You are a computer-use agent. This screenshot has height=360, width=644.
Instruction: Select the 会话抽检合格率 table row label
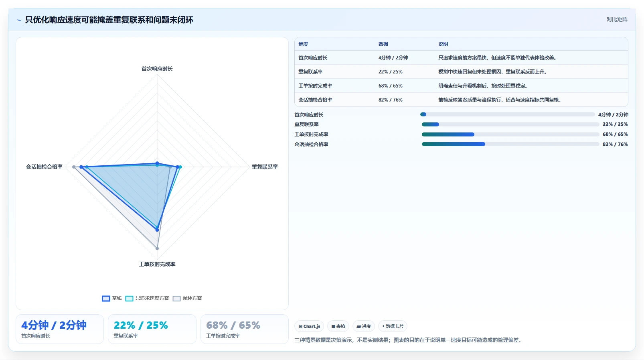point(315,100)
